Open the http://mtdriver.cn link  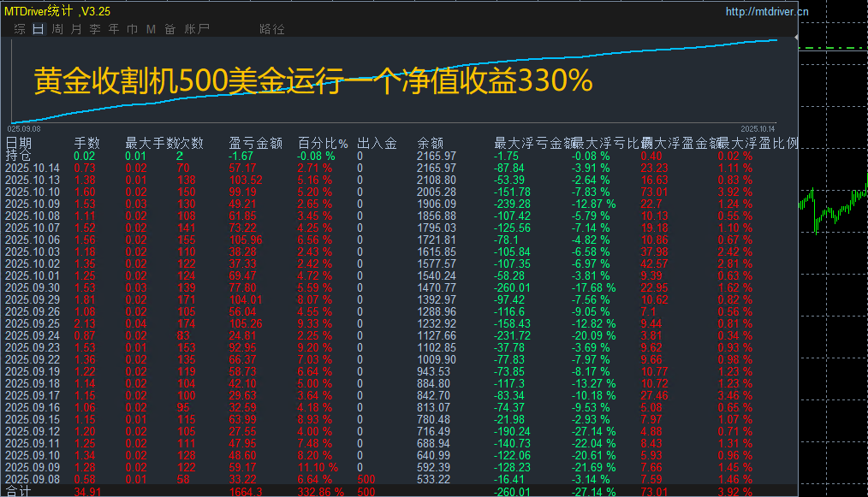point(767,12)
